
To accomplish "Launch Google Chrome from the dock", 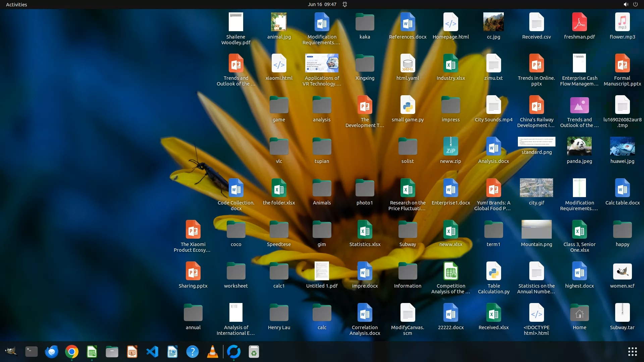I will [x=71, y=352].
